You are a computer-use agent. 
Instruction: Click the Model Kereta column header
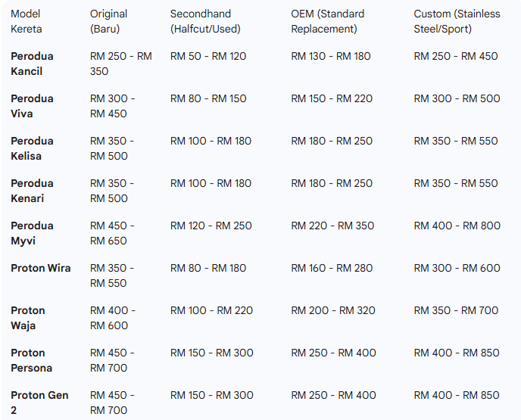(x=27, y=21)
